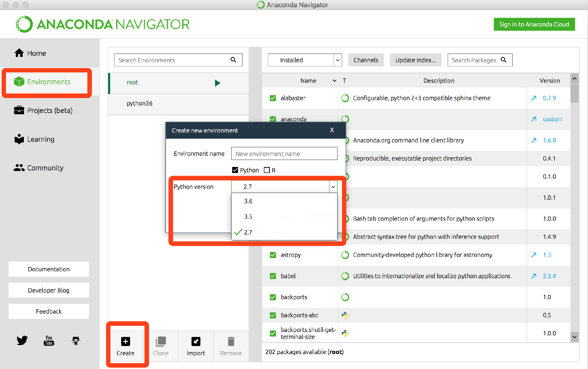588x369 pixels.
Task: Open the Documentation link button
Action: pyautogui.click(x=49, y=269)
